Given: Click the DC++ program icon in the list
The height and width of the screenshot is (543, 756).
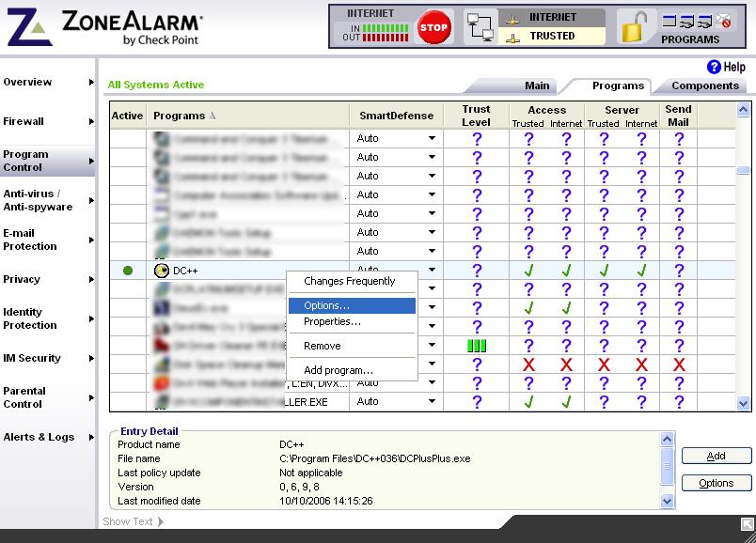Looking at the screenshot, I should (x=162, y=271).
